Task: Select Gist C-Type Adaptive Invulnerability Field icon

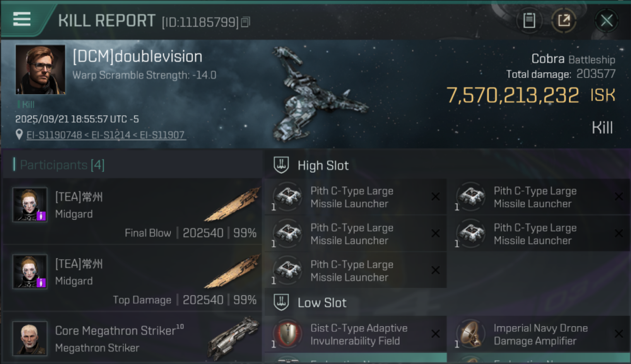Action: pos(288,334)
